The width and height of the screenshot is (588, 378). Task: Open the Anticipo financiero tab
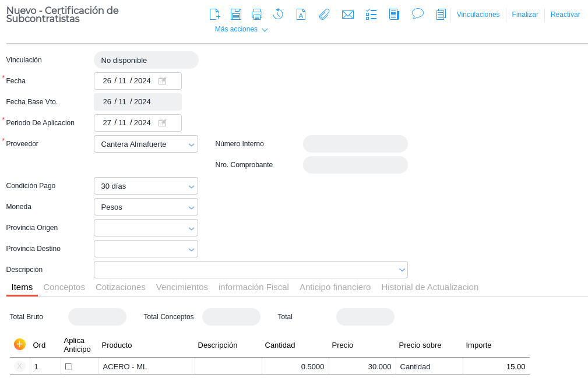335,287
